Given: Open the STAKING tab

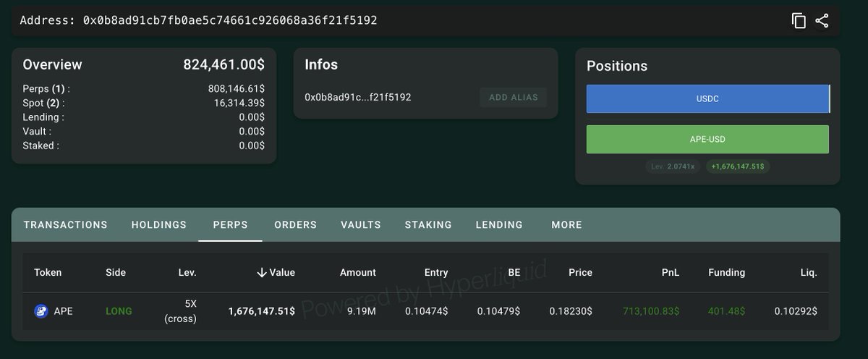Looking at the screenshot, I should [x=428, y=224].
